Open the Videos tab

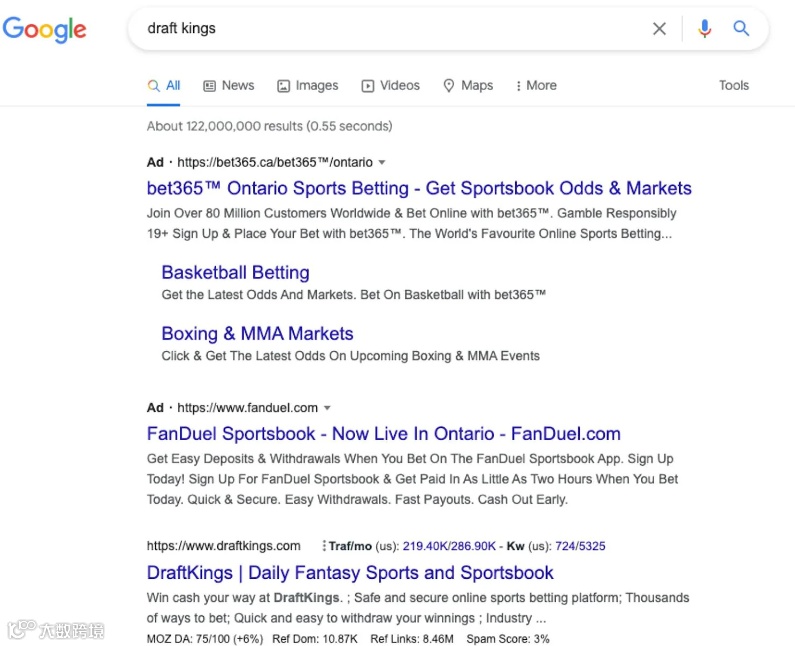[390, 86]
